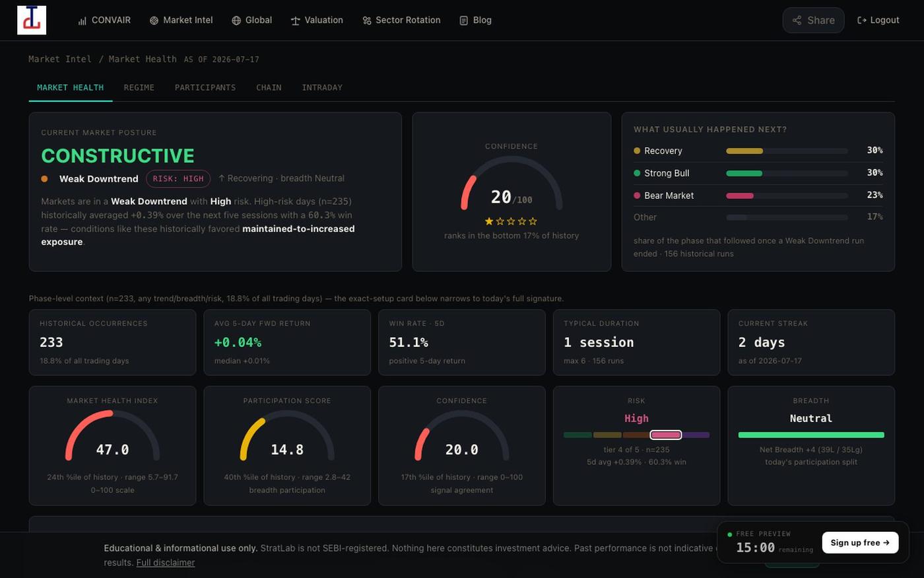This screenshot has height=578, width=924.
Task: Click the Market Health Index gauge 47.0
Action: 112,437
